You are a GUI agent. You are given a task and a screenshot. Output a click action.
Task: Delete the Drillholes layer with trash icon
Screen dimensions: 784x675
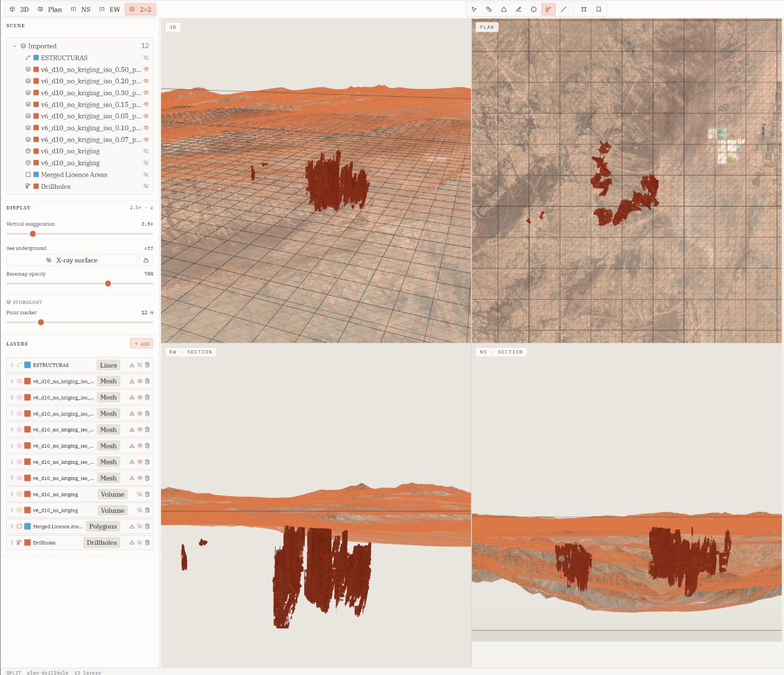147,543
